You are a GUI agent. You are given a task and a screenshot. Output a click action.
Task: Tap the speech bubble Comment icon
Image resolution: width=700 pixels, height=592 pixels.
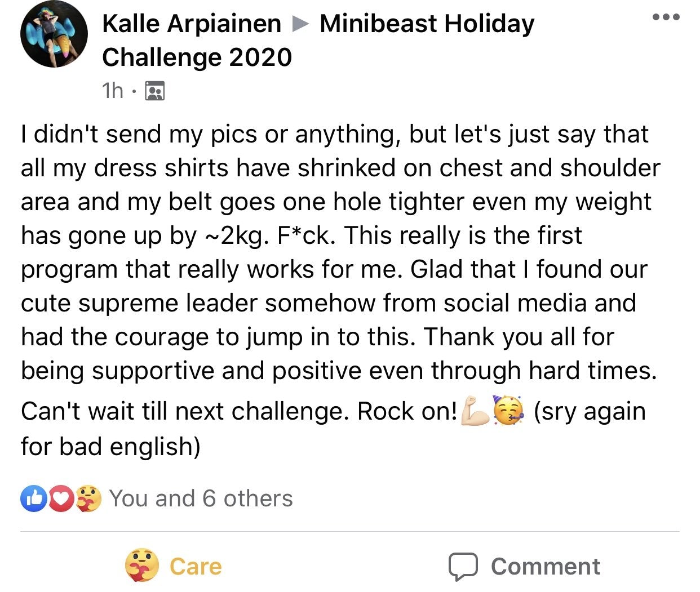click(x=463, y=566)
